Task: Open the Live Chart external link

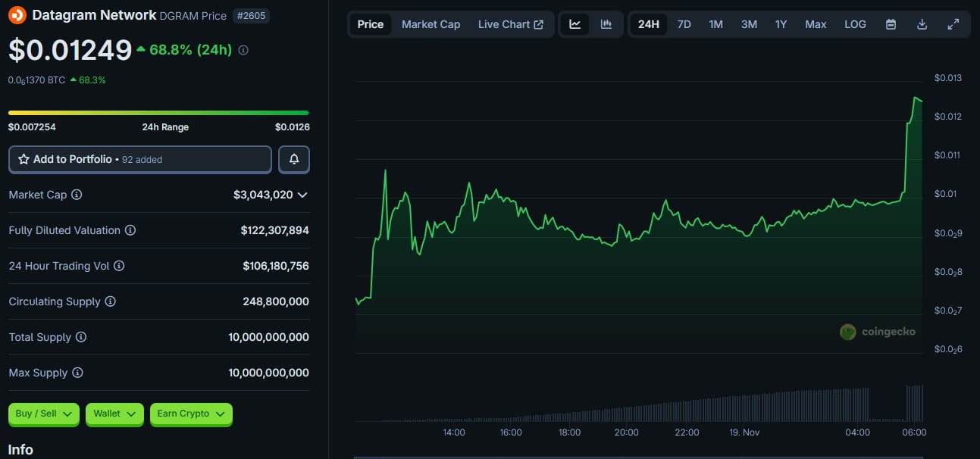Action: pyautogui.click(x=510, y=24)
